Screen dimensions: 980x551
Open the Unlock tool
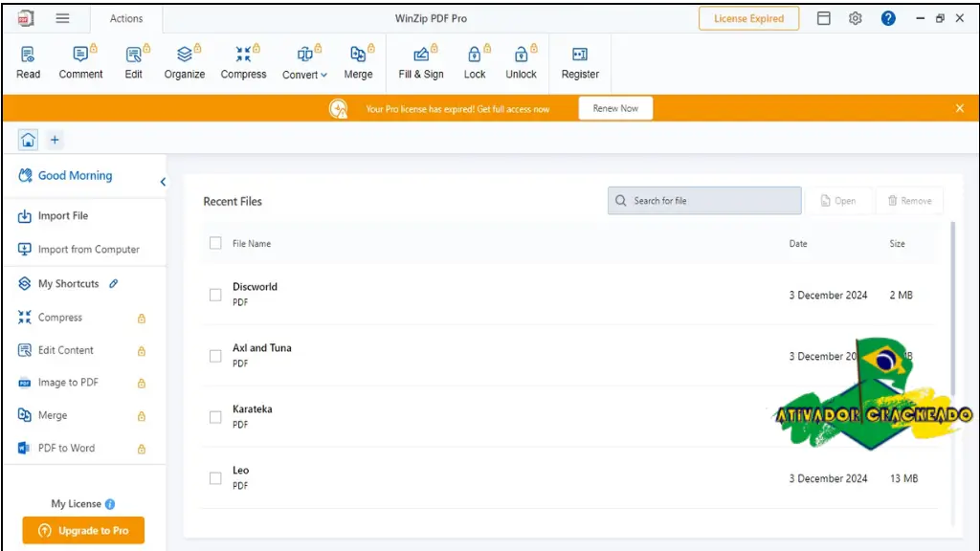point(521,62)
